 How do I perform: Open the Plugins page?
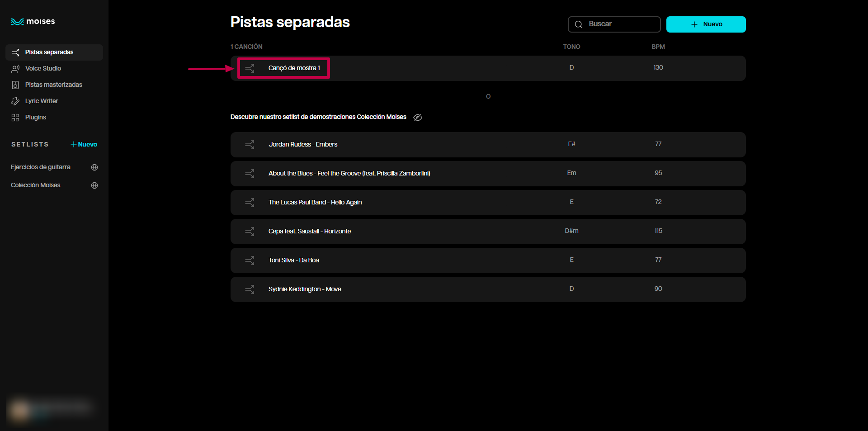pyautogui.click(x=35, y=117)
